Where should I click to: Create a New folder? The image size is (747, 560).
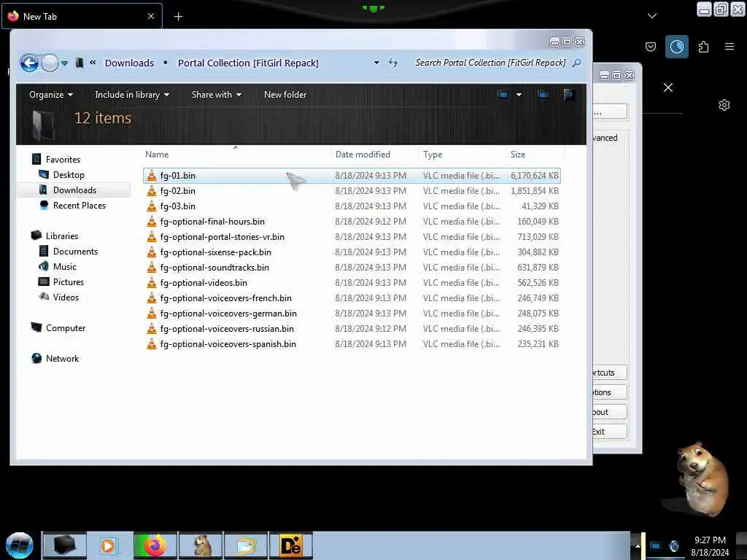tap(285, 95)
